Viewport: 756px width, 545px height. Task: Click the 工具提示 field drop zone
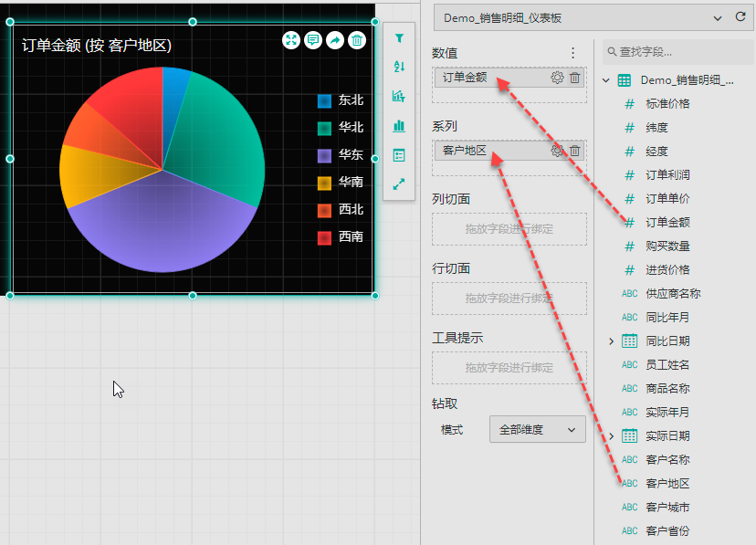pyautogui.click(x=509, y=368)
